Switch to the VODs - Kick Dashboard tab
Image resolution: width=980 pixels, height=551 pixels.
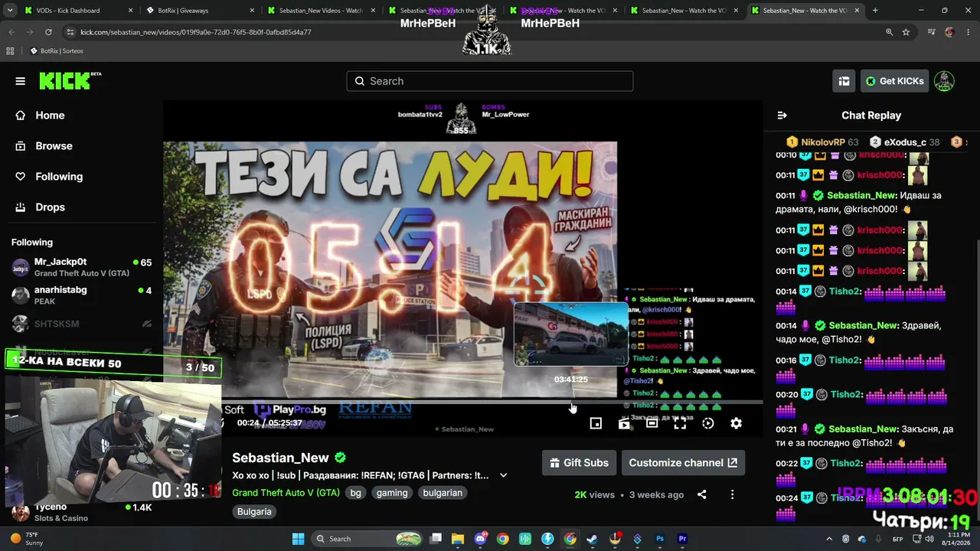coord(77,11)
